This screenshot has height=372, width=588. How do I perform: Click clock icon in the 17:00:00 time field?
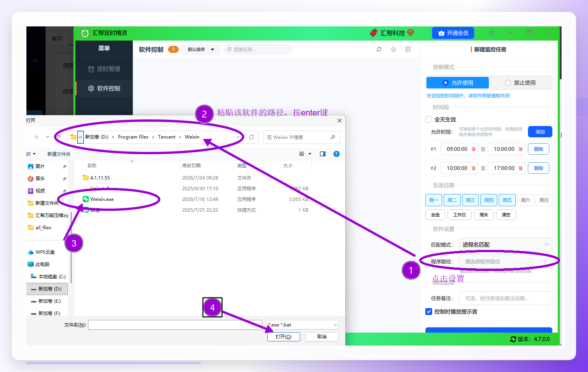tap(521, 168)
